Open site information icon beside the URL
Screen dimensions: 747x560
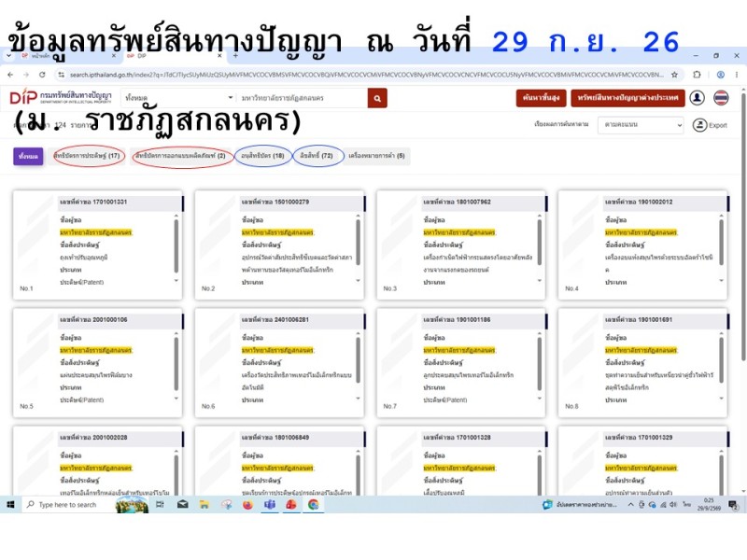[61, 75]
